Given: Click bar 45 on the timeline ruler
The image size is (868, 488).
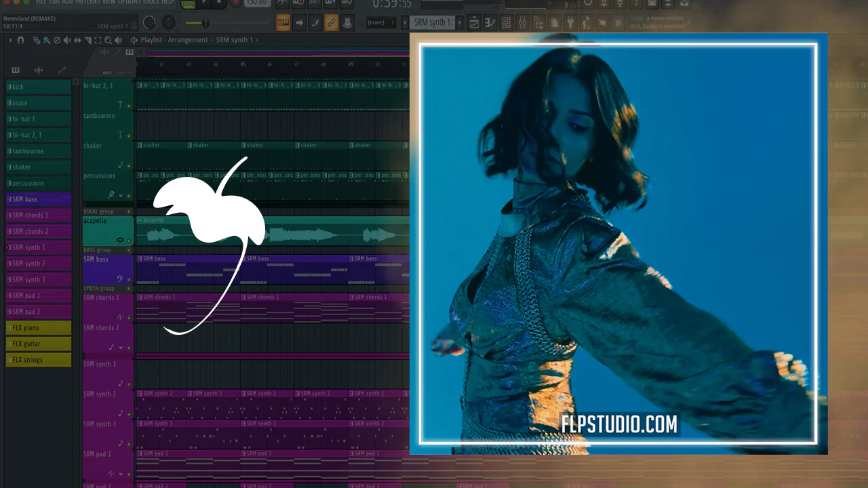Looking at the screenshot, I should coord(243,64).
